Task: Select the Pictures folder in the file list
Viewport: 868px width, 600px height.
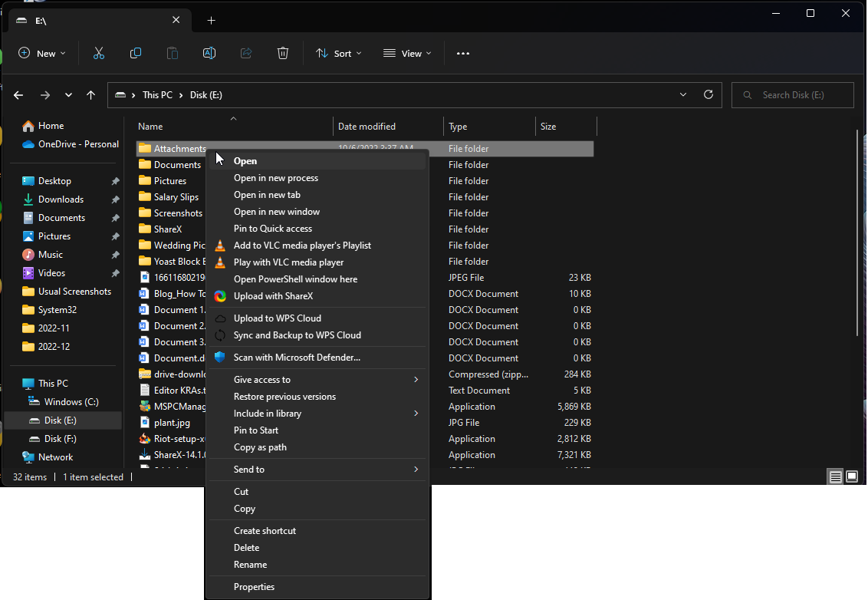Action: tap(170, 180)
